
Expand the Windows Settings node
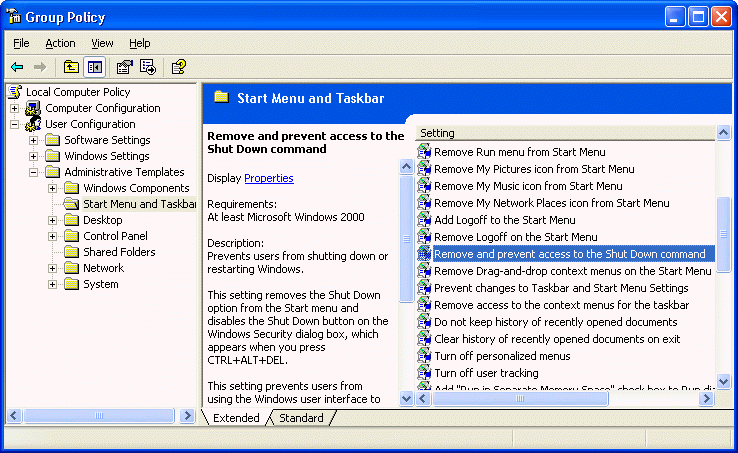coord(33,156)
